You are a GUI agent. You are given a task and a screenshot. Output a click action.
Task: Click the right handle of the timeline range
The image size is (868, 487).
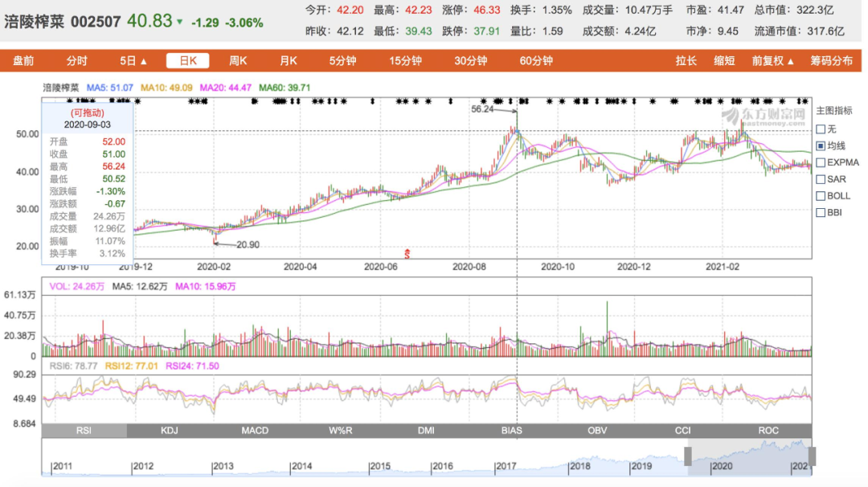click(x=812, y=456)
